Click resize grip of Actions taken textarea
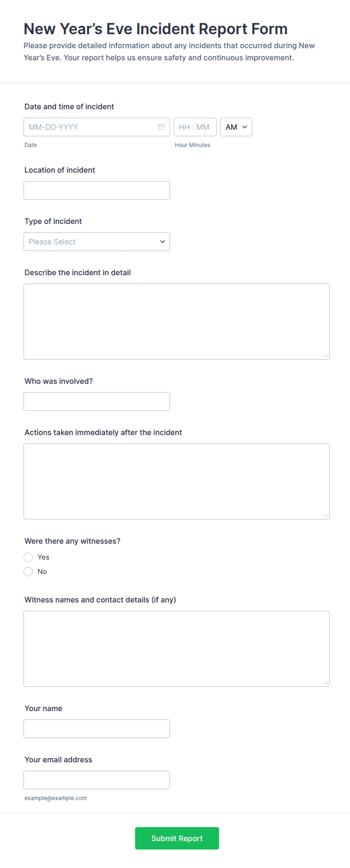The image size is (350, 868). [x=326, y=515]
